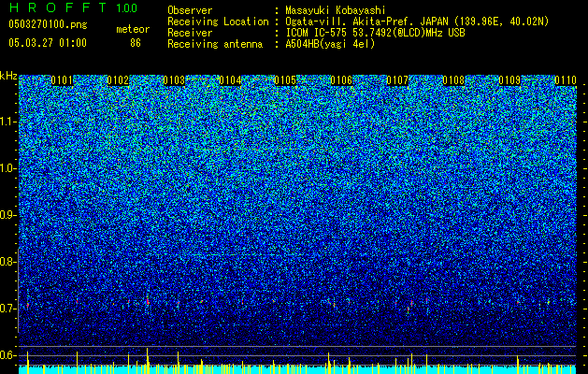Click the 0105 time marker

pos(285,80)
